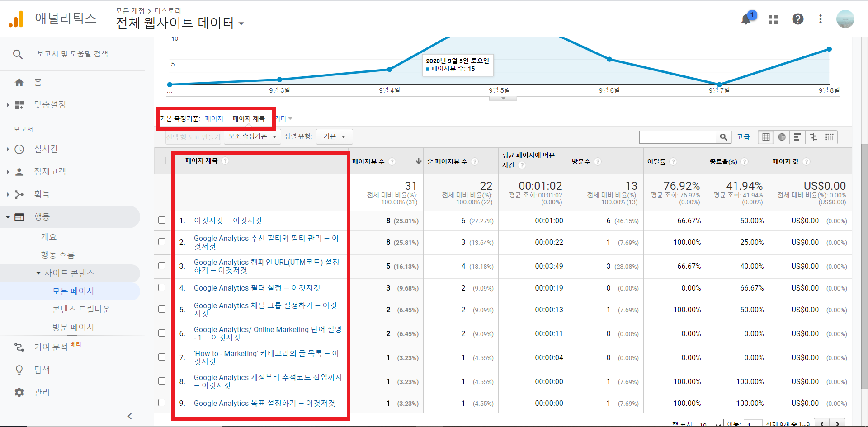Open notifications bell icon

point(746,19)
